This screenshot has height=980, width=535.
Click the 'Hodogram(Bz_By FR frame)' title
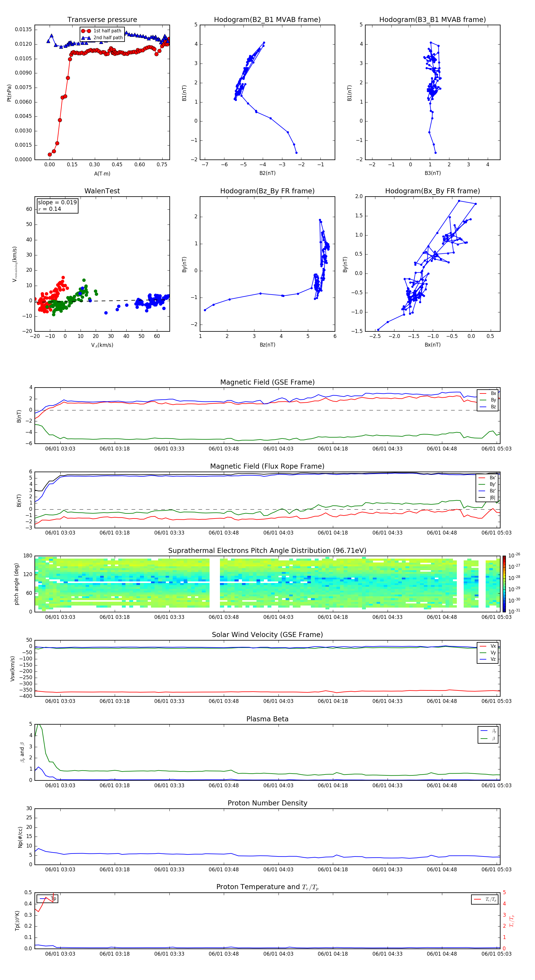(267, 191)
